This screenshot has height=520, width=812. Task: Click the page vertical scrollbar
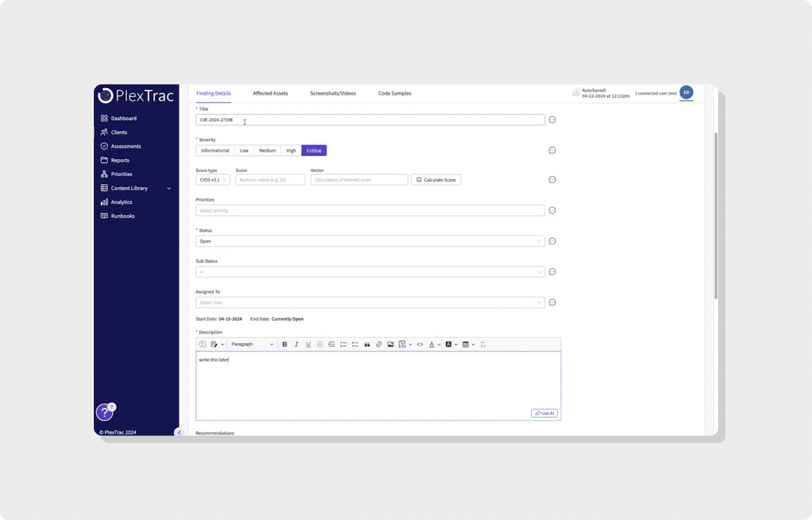pos(716,215)
